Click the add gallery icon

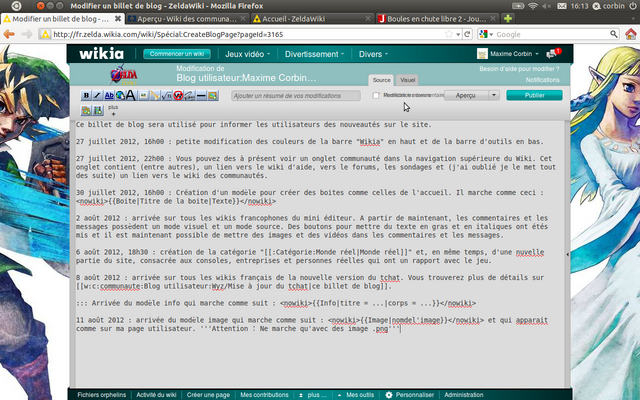tap(86, 110)
